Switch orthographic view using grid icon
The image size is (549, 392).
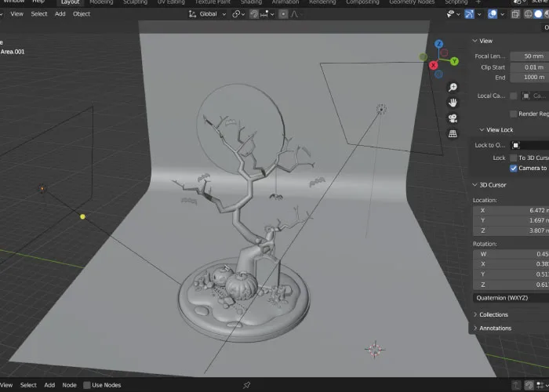tap(453, 134)
